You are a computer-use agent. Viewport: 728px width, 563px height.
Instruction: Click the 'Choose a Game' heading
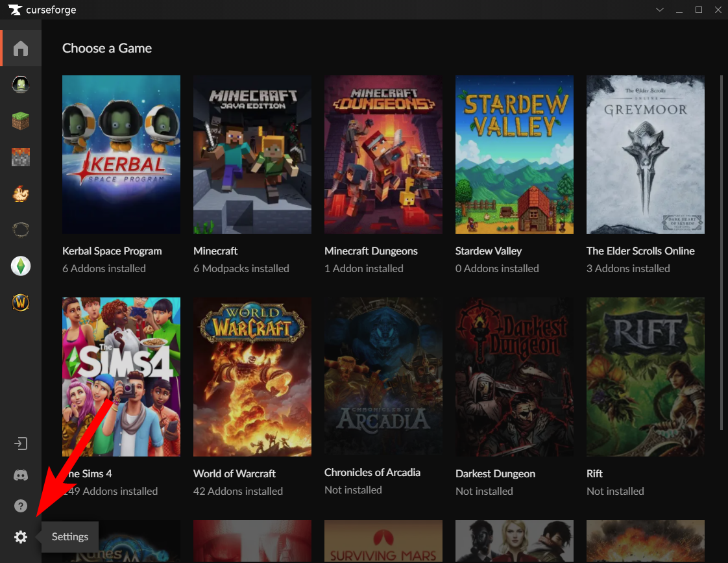coord(107,48)
